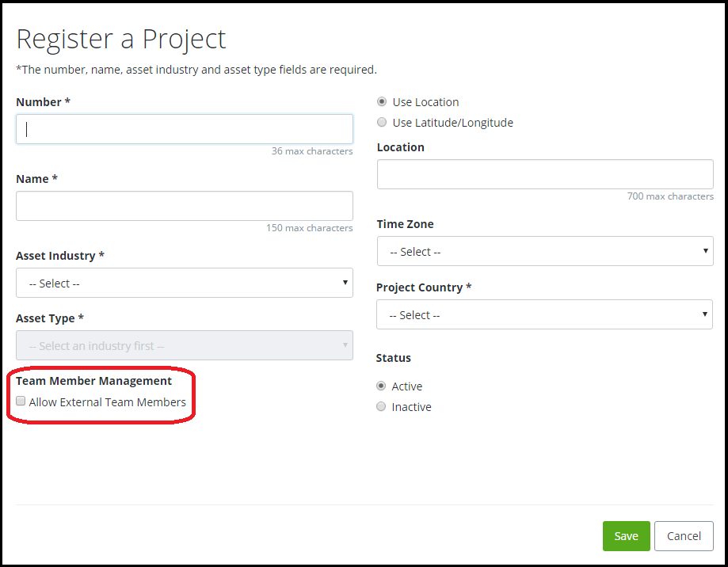Click the Time Zone dropdown arrow
Viewport: 728px width, 567px height.
click(705, 251)
